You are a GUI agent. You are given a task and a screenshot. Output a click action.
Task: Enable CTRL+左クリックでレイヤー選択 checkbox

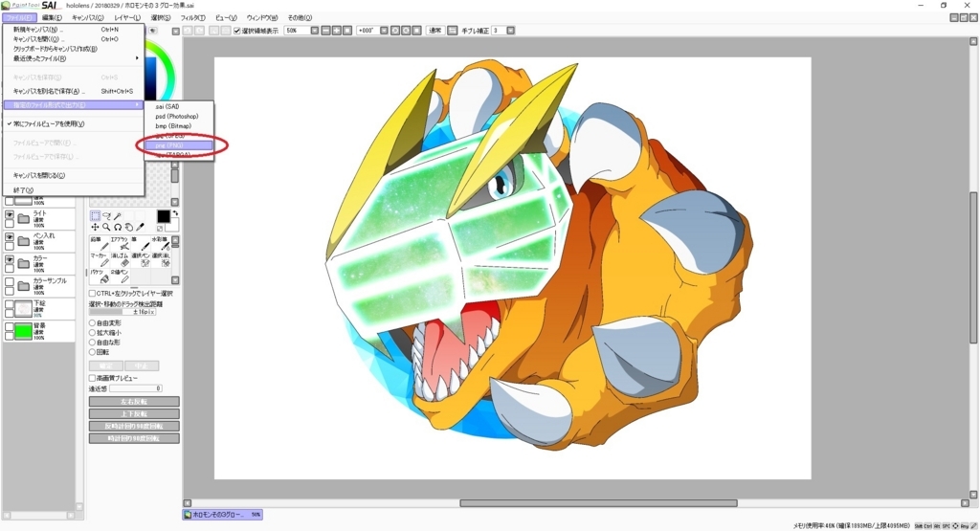click(93, 293)
